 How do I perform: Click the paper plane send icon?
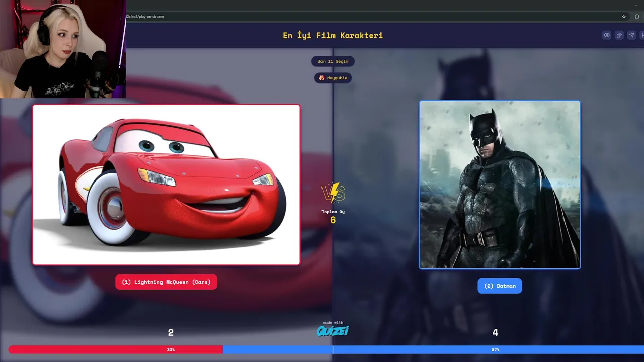click(x=631, y=35)
